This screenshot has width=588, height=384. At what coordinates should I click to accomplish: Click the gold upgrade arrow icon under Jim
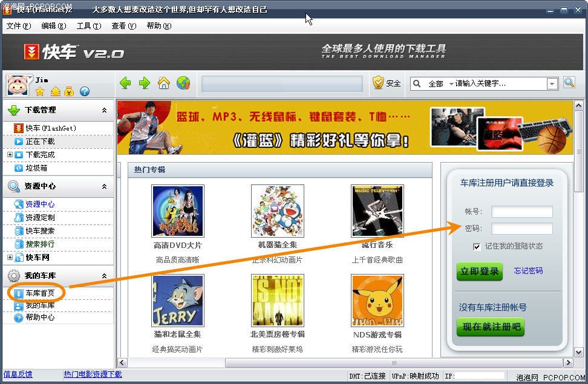click(55, 91)
